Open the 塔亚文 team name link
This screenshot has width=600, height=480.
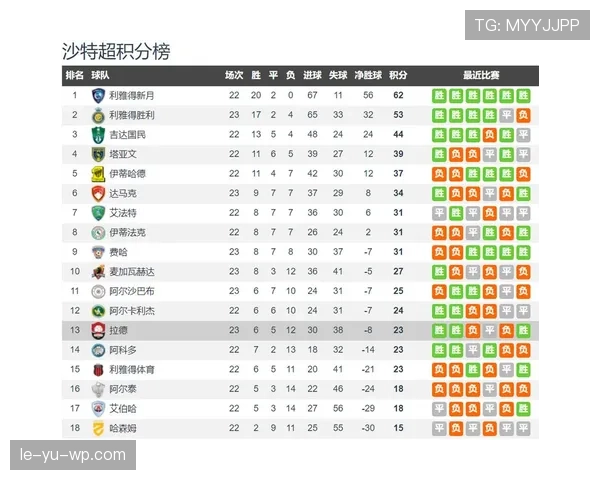pos(123,154)
